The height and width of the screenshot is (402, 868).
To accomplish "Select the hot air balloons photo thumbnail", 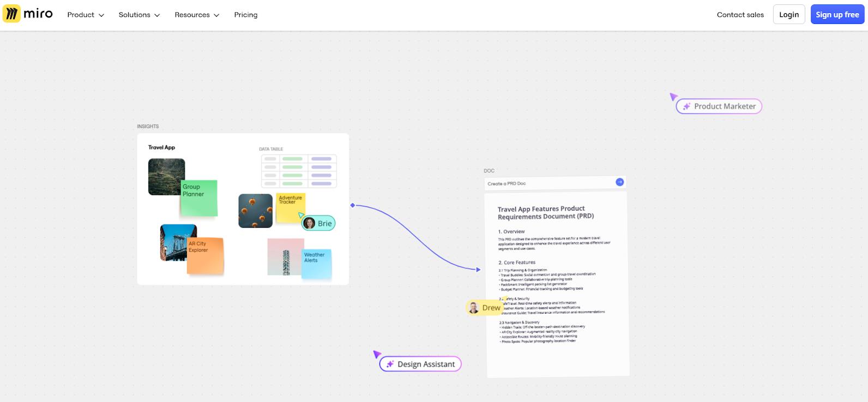I will point(255,211).
